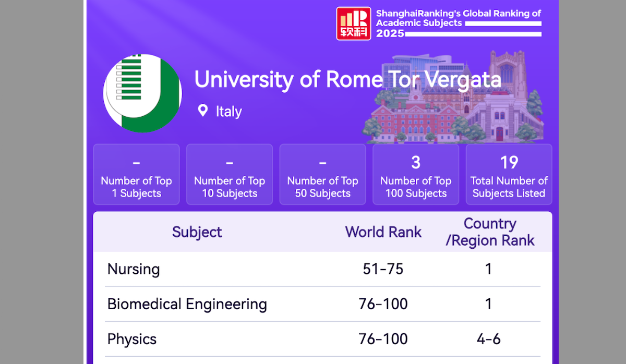Click the 4-6 country rank for Physics
Screen dimensions: 626x364
(x=488, y=339)
